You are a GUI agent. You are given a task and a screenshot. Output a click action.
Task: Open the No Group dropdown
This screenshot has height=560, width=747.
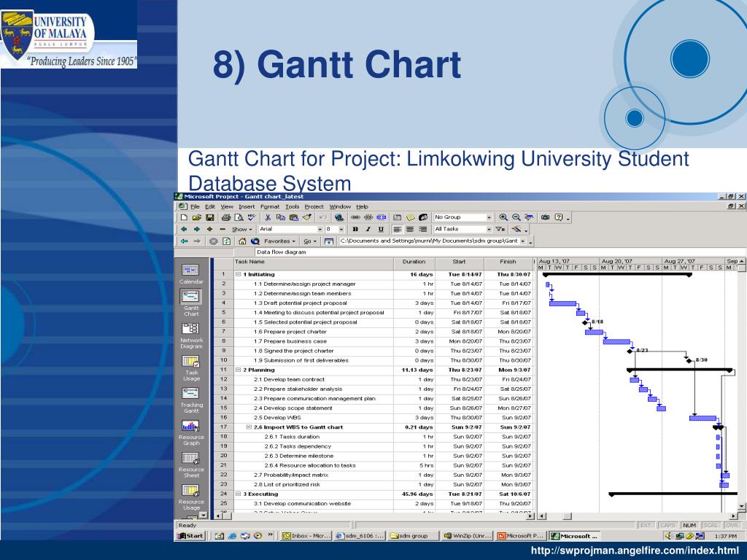(489, 217)
